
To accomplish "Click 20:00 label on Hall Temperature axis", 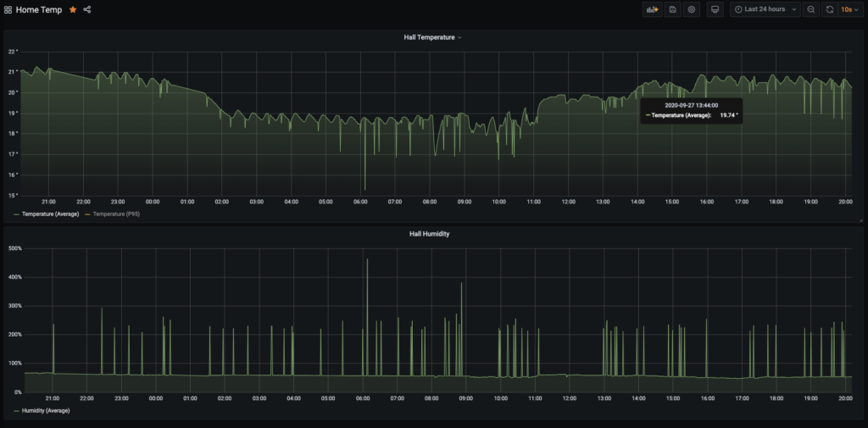I will (x=845, y=202).
